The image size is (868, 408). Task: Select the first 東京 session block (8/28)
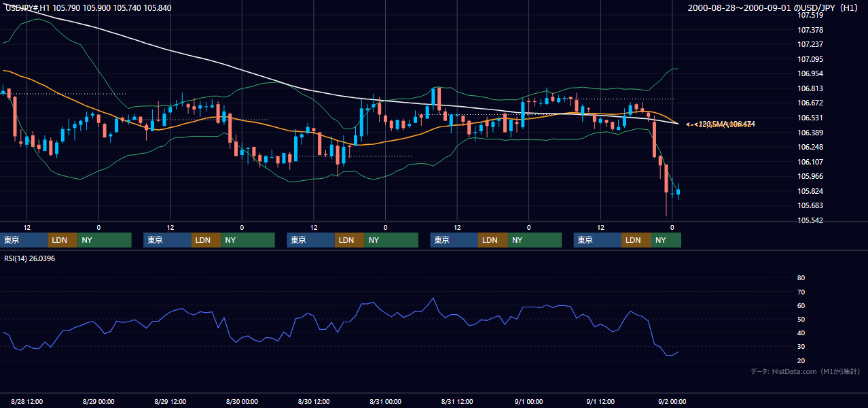click(x=24, y=240)
